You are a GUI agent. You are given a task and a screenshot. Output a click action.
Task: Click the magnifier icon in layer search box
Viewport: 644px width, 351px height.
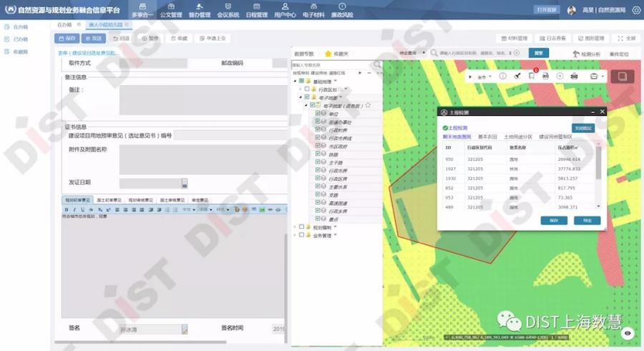377,65
